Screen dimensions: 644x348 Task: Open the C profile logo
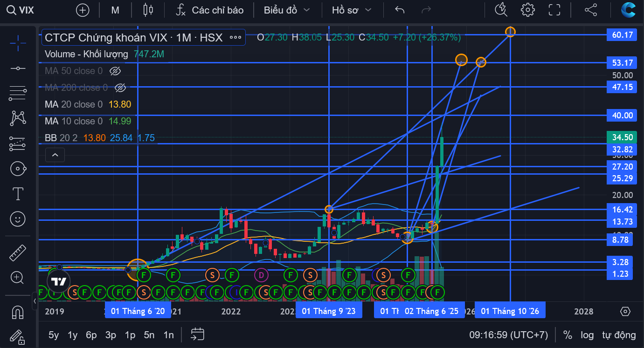tap(628, 10)
